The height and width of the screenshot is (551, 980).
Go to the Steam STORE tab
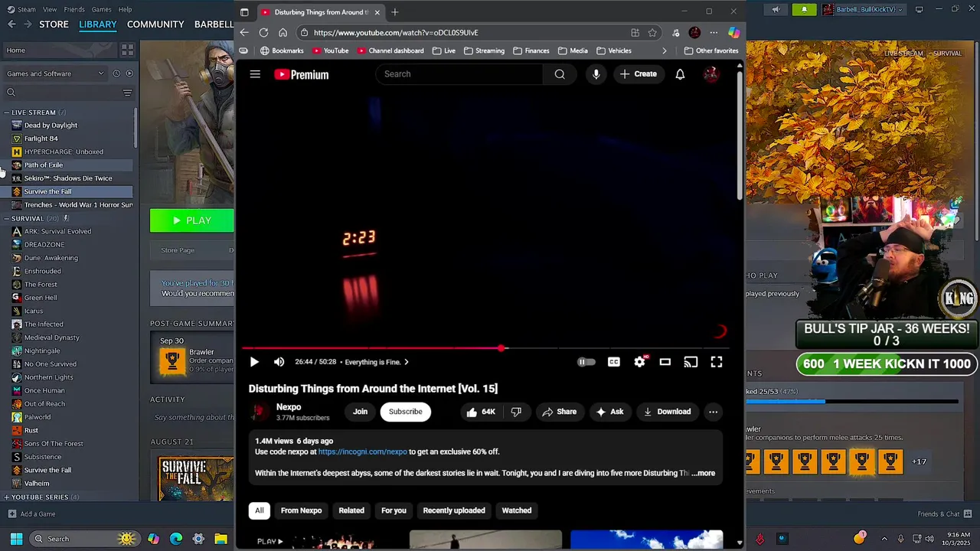[54, 24]
